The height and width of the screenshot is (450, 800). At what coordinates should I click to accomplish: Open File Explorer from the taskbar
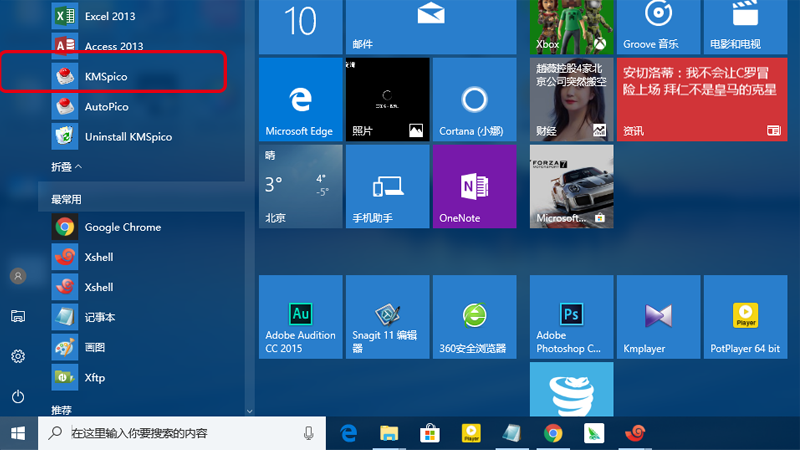point(389,433)
